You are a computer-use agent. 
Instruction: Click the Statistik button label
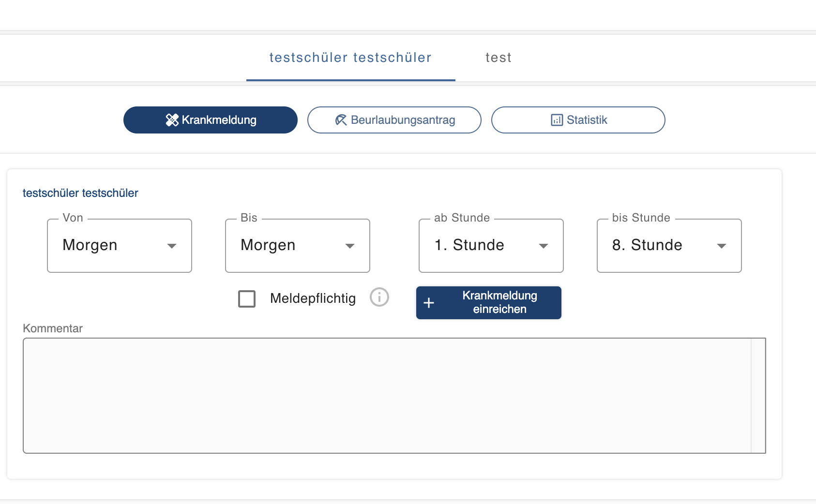(x=587, y=120)
